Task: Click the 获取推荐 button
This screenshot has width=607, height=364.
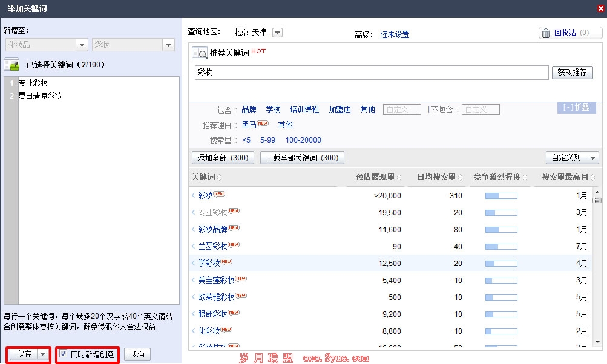Action: coord(572,73)
